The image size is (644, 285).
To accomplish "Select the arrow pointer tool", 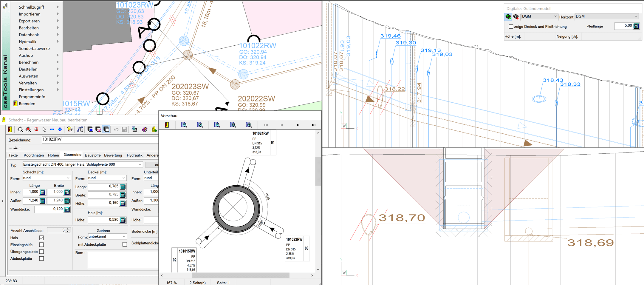I will click(44, 130).
